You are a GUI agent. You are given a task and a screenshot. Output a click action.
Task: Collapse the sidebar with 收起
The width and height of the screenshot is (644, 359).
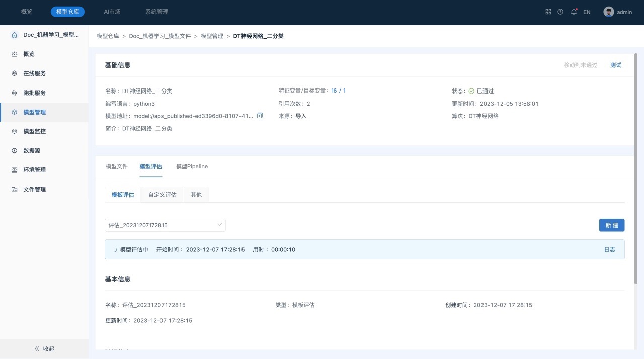point(44,349)
